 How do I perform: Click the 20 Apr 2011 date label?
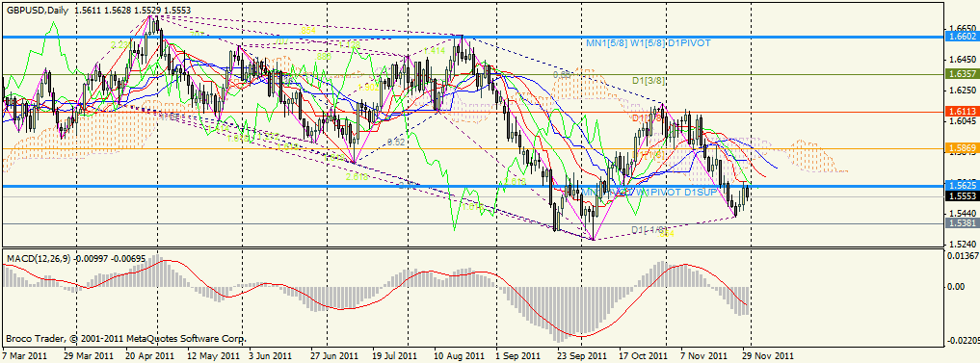[x=150, y=355]
